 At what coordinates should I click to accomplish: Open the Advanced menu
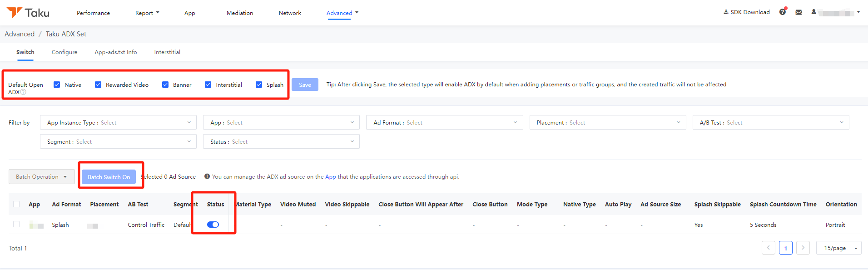tap(342, 13)
